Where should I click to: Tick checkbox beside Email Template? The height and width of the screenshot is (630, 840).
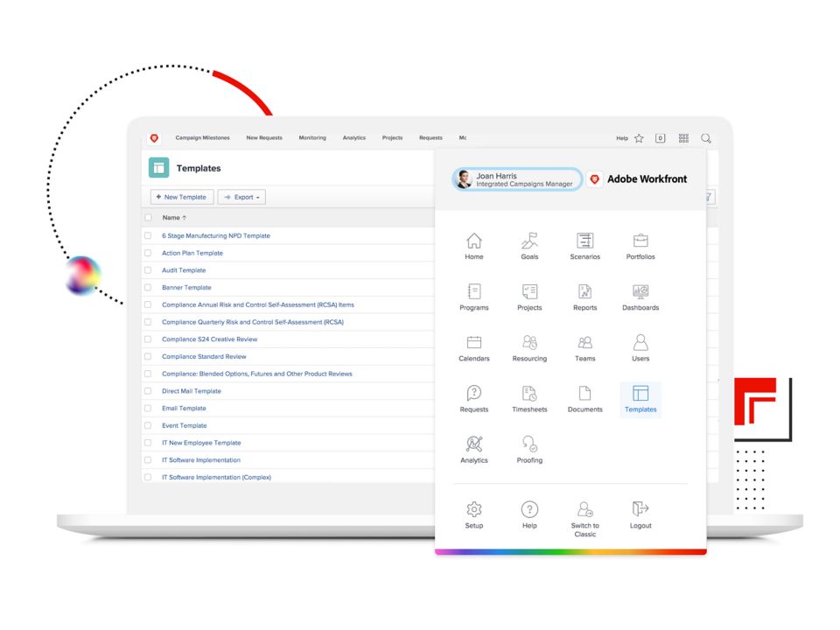click(x=148, y=409)
